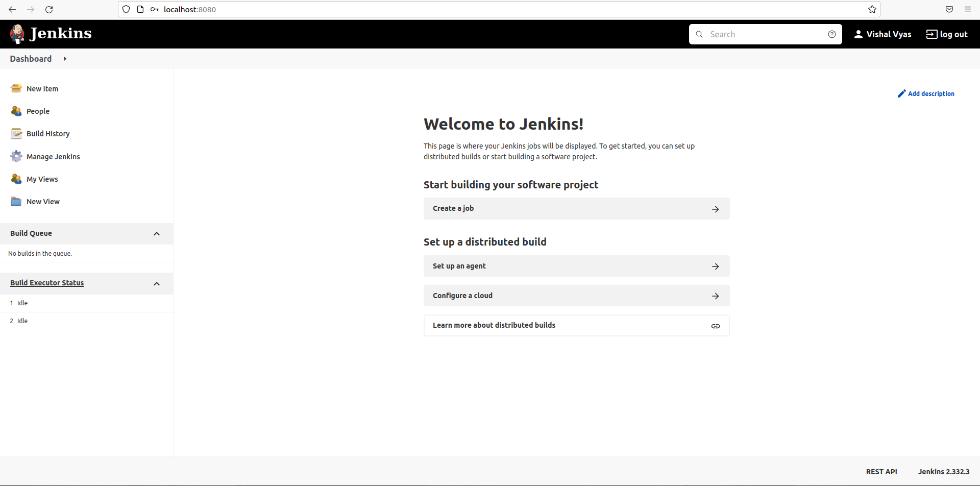Screen dimensions: 980x486
Task: Click the link icon on Learn more row
Action: coord(716,326)
